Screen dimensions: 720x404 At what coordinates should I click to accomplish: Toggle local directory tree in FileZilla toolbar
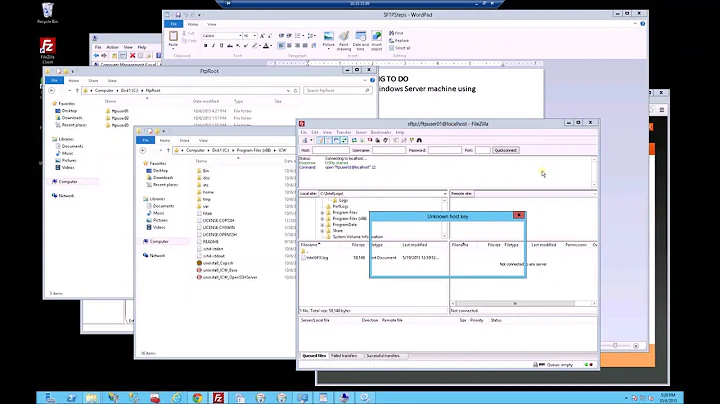[x=328, y=140]
